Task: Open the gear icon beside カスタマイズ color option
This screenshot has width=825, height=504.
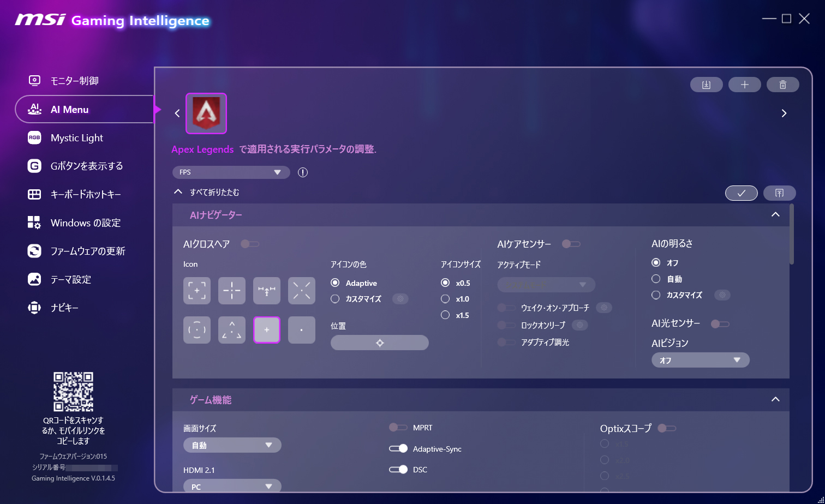Action: coord(400,299)
